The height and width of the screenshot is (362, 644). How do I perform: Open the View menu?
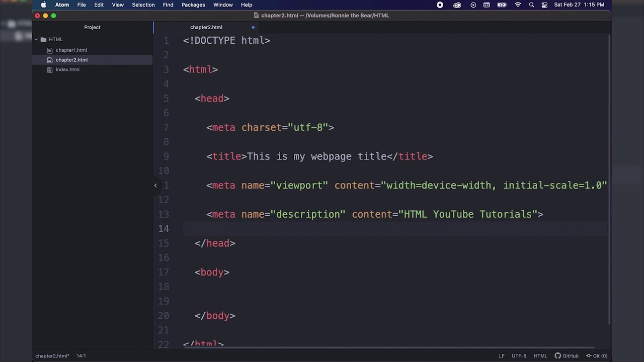point(118,5)
